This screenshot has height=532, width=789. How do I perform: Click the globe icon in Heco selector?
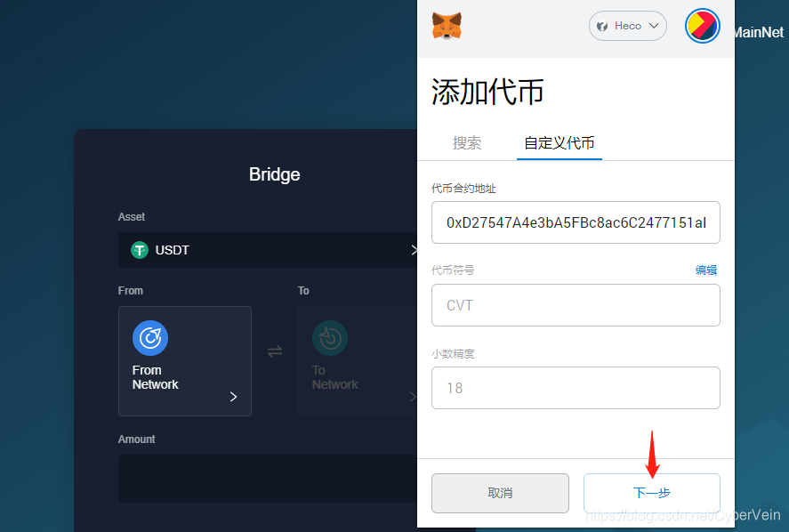(602, 26)
